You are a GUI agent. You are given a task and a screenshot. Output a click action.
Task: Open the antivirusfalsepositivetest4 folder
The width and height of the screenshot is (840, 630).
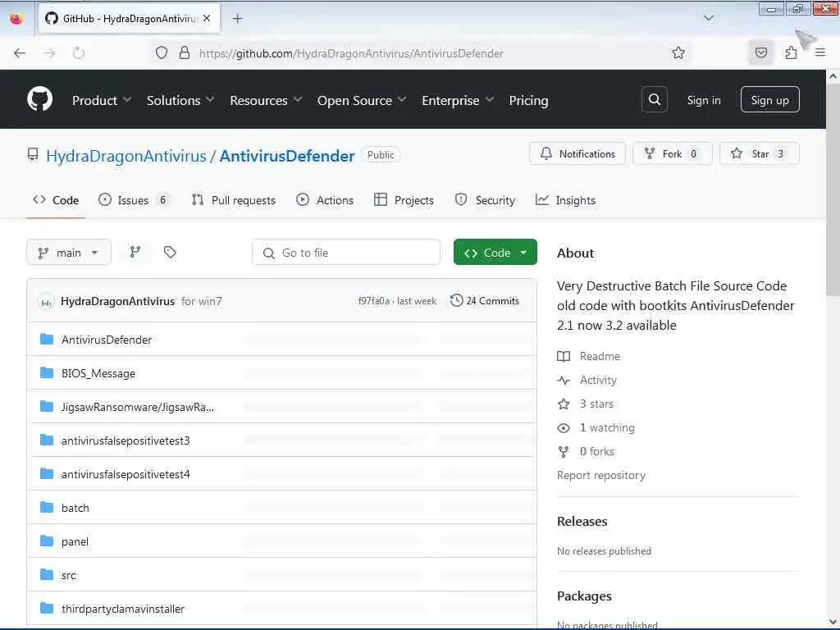(126, 475)
